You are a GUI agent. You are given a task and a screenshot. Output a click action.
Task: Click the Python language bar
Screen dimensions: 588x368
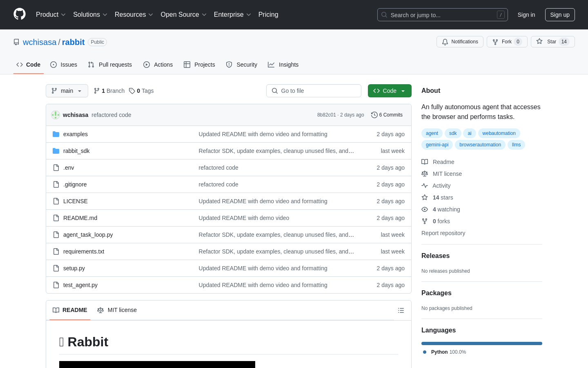[482, 343]
